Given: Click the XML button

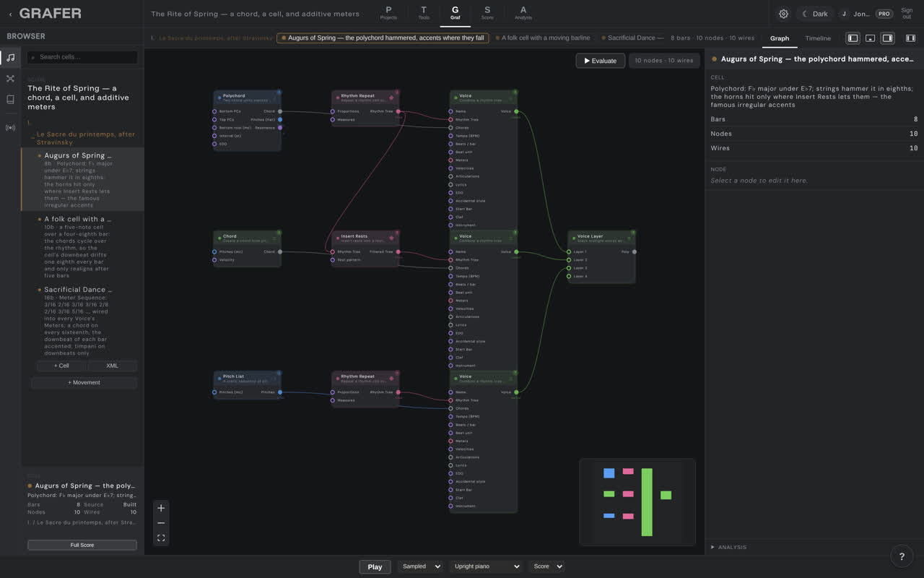Looking at the screenshot, I should click(x=112, y=366).
